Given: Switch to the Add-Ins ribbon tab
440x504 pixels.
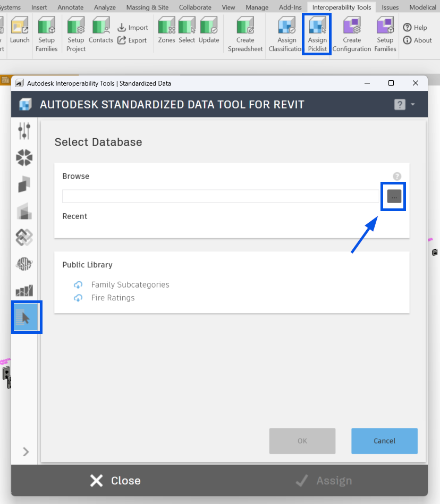Looking at the screenshot, I should pos(290,7).
